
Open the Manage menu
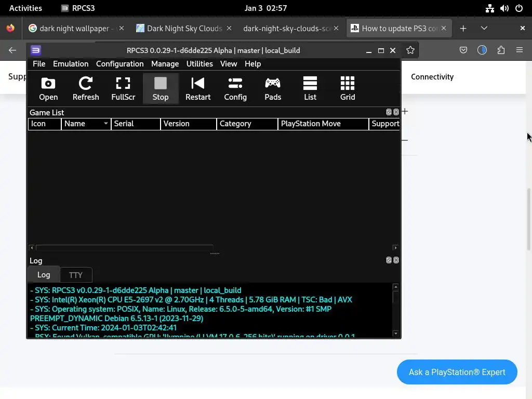click(x=165, y=64)
